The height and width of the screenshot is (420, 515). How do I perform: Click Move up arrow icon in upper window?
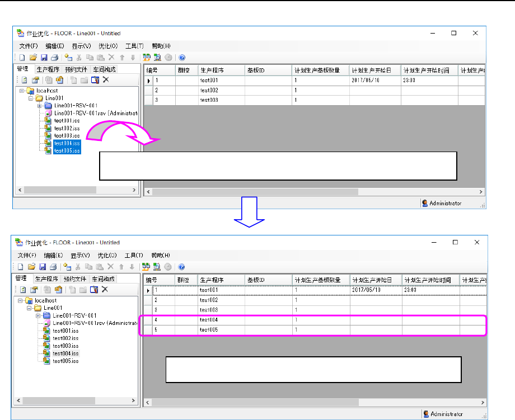tap(122, 58)
